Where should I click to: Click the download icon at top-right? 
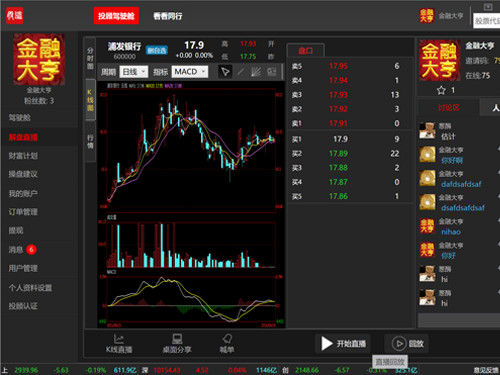[x=488, y=7]
